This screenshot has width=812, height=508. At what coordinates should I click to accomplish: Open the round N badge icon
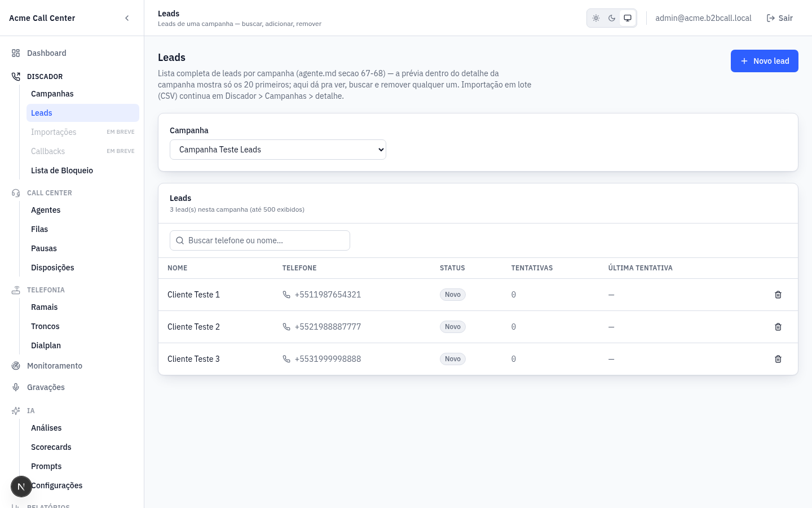[21, 486]
